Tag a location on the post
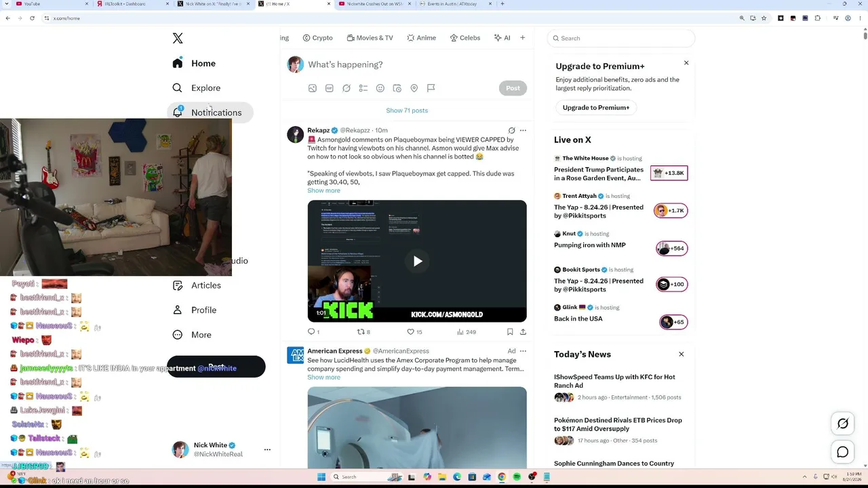The height and width of the screenshot is (488, 868). (x=414, y=88)
